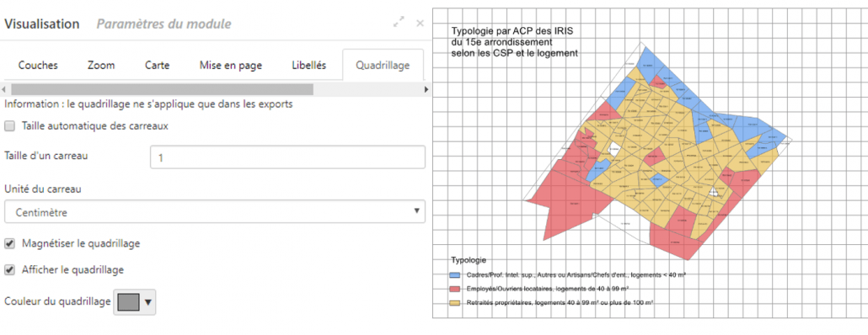
Task: Open the Unité du carreau dropdown
Action: tap(215, 212)
